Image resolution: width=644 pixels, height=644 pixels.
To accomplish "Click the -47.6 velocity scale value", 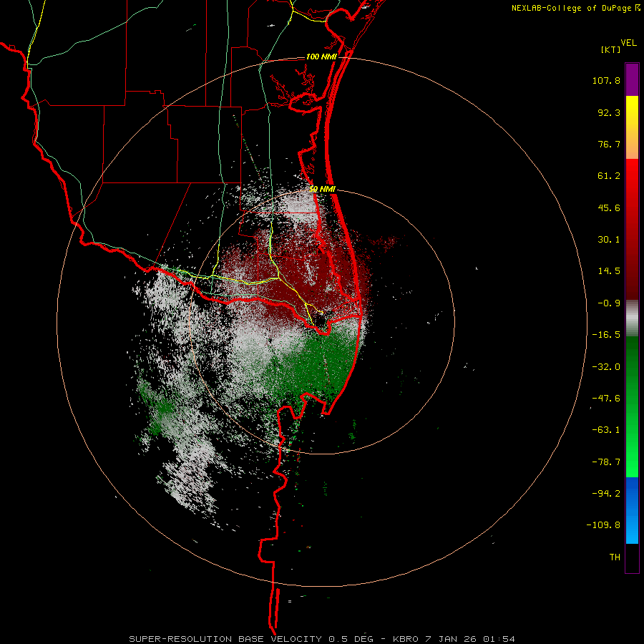I will pyautogui.click(x=606, y=399).
